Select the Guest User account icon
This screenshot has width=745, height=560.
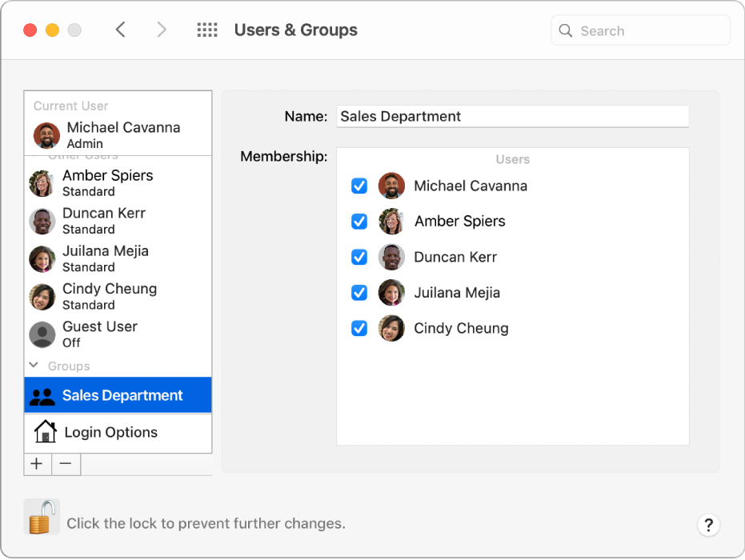click(x=42, y=334)
